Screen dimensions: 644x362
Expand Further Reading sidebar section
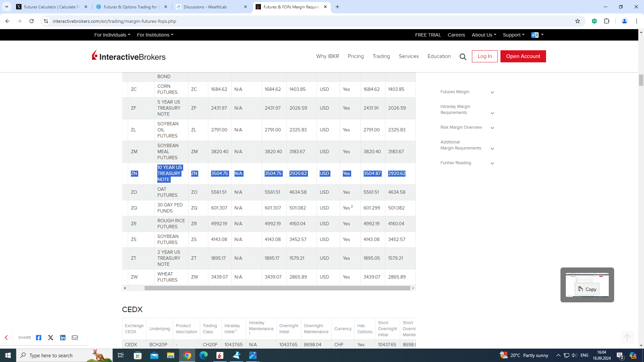(492, 163)
